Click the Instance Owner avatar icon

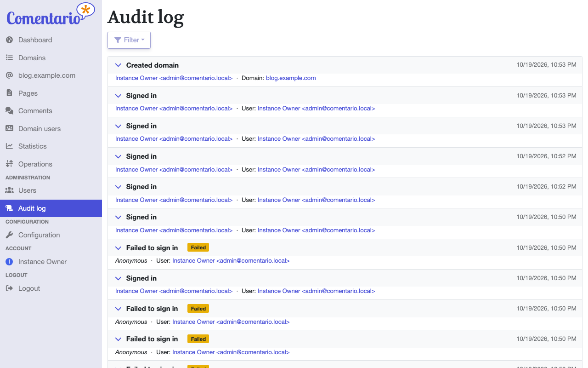click(x=9, y=262)
